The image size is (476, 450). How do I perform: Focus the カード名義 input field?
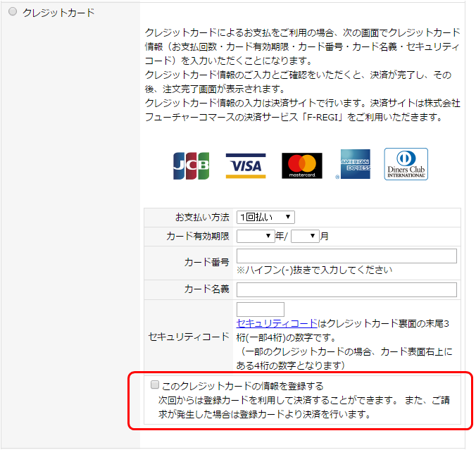(x=346, y=289)
